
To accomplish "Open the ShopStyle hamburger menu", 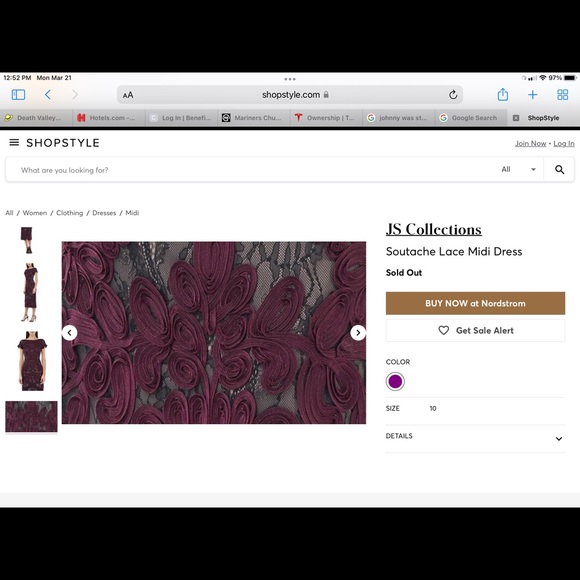I will pos(14,142).
